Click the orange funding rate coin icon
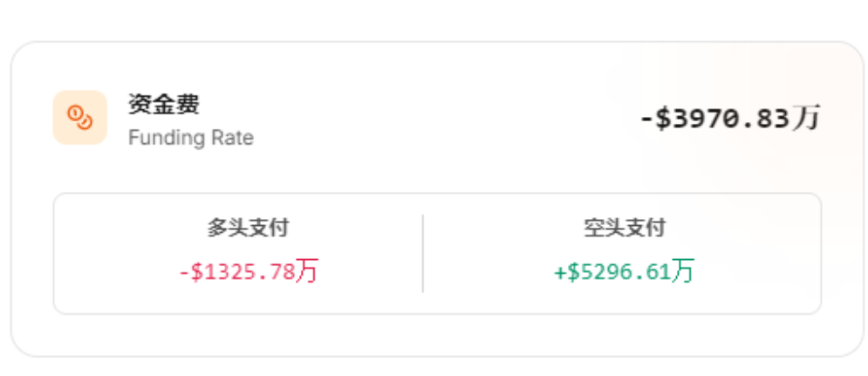868x376 pixels. pyautogui.click(x=79, y=117)
